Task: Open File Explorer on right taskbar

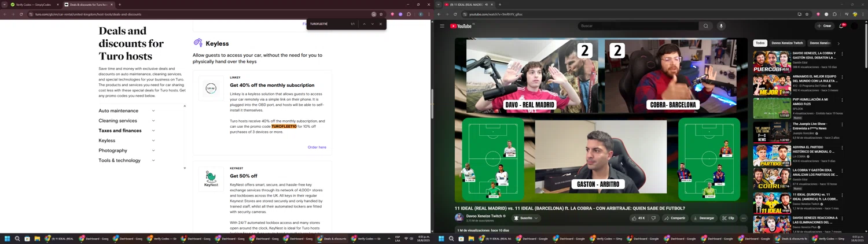Action: pos(471,238)
